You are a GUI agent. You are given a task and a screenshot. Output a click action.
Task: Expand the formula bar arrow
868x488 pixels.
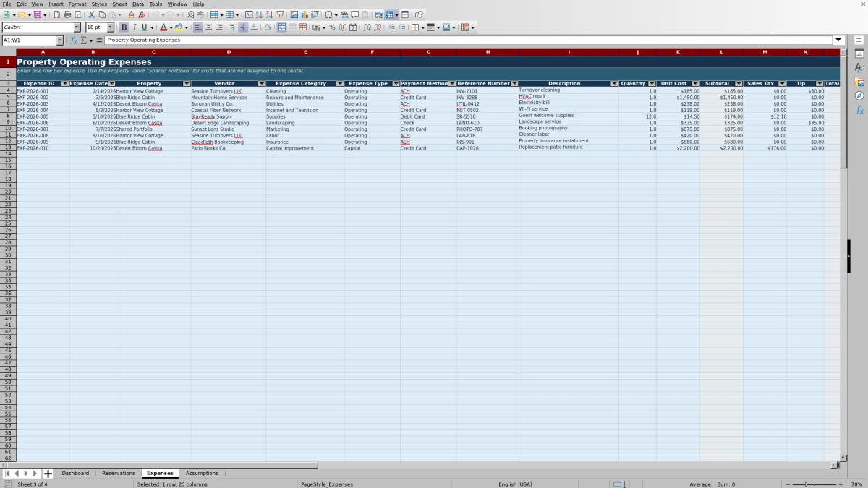(838, 40)
